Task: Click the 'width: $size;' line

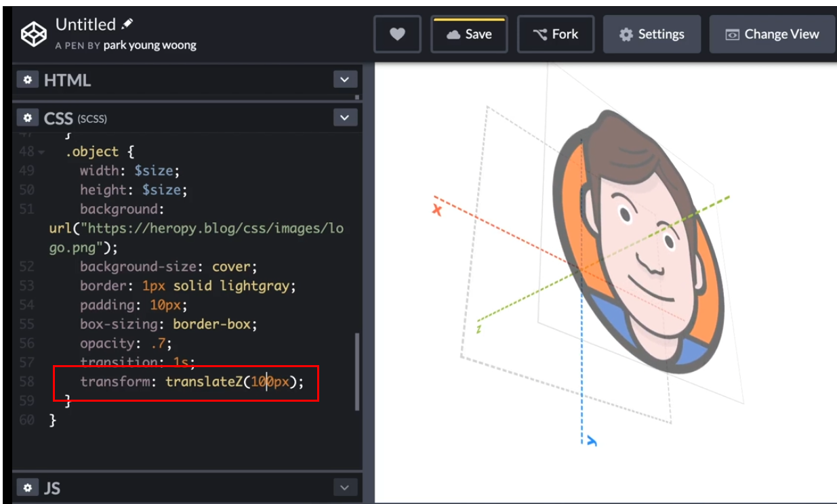Action: coord(130,171)
